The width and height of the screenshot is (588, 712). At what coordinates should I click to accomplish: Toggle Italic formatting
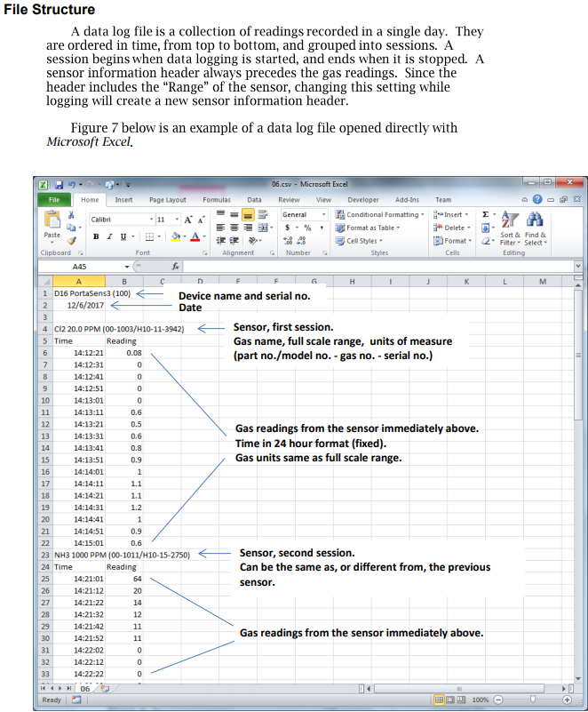click(x=109, y=236)
